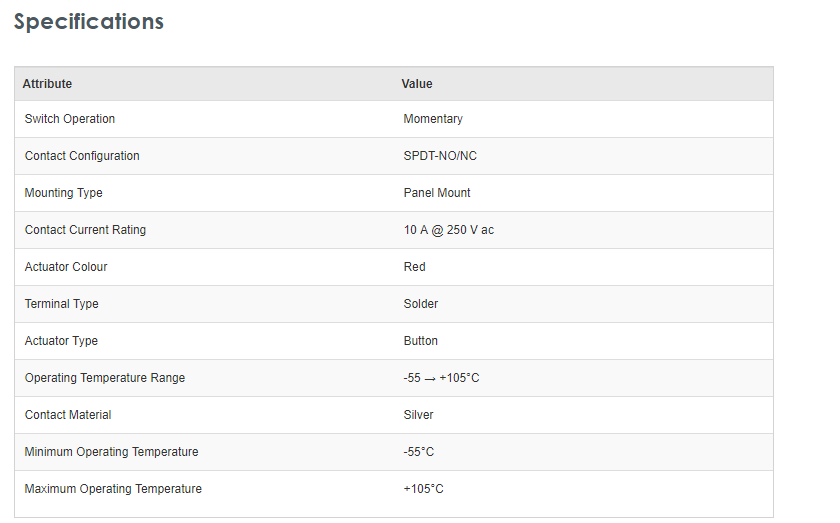The height and width of the screenshot is (523, 840).
Task: Click the Momentary value cell
Action: point(433,119)
